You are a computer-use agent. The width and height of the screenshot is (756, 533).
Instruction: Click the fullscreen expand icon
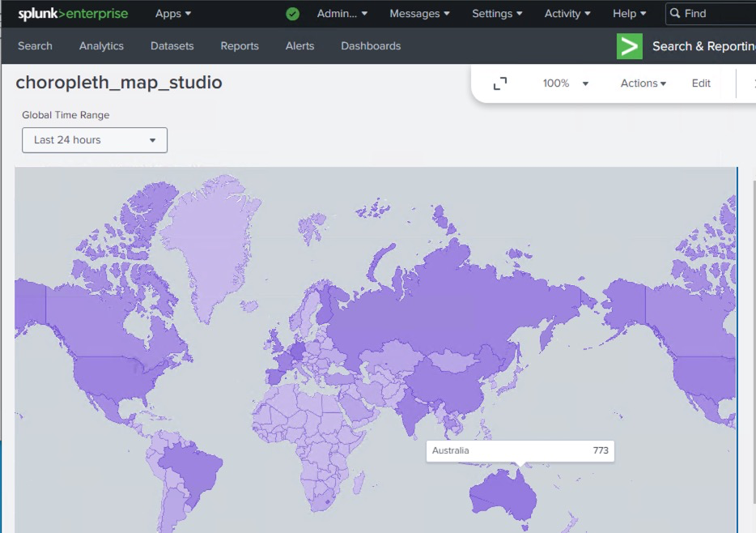click(500, 83)
